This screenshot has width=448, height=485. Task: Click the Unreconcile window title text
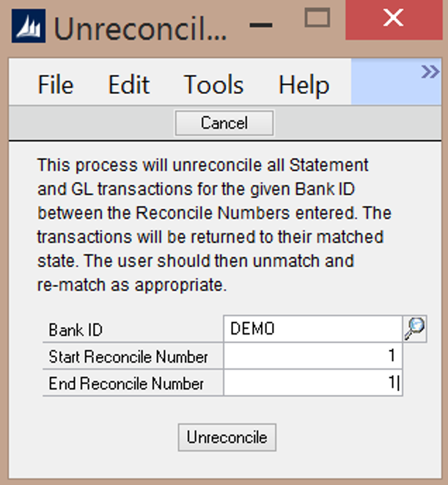(139, 29)
